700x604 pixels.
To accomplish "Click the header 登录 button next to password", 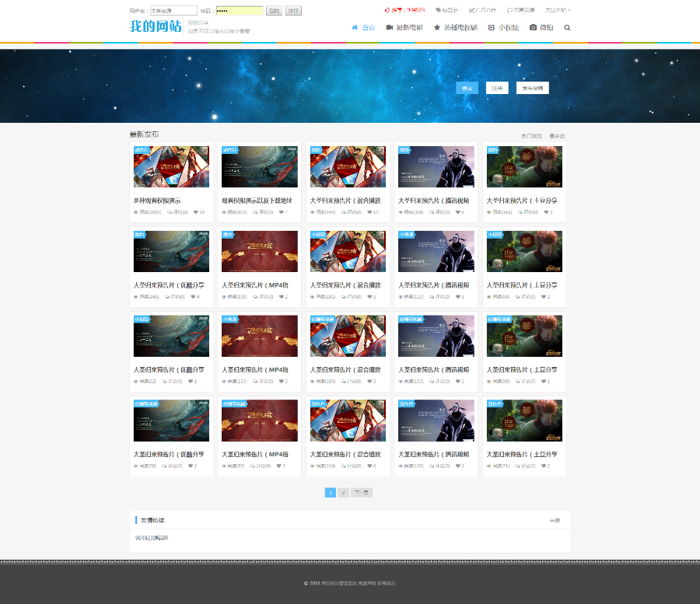I will pos(274,11).
